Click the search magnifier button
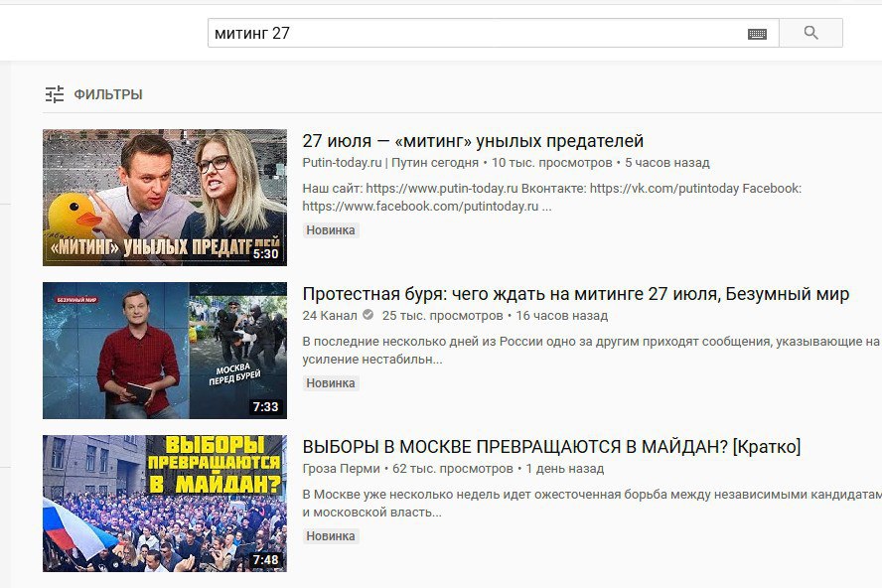Viewport: 882px width, 588px height. click(810, 33)
